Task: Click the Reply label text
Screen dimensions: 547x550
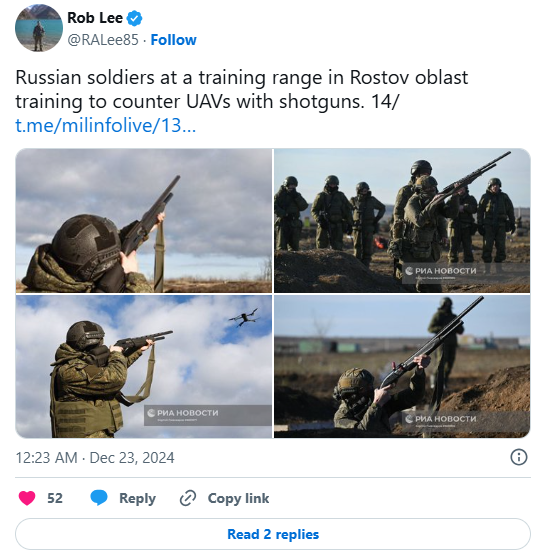Action: click(137, 498)
